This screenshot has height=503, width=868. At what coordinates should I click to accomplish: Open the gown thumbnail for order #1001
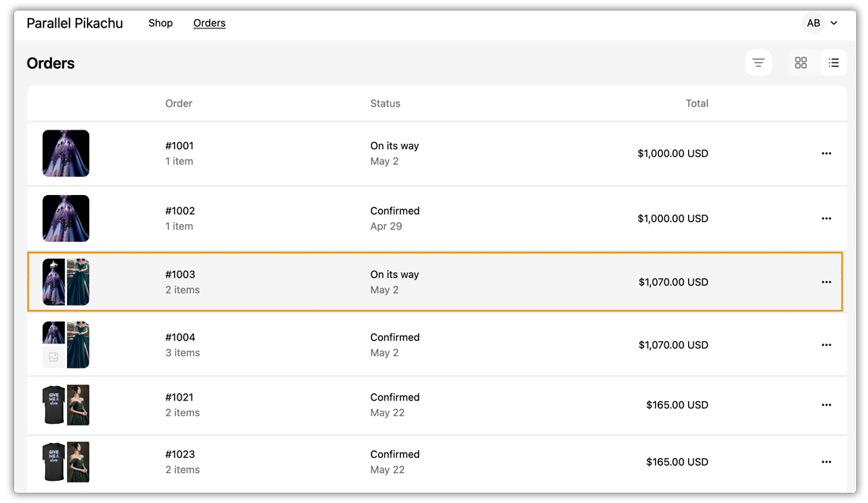click(x=65, y=153)
